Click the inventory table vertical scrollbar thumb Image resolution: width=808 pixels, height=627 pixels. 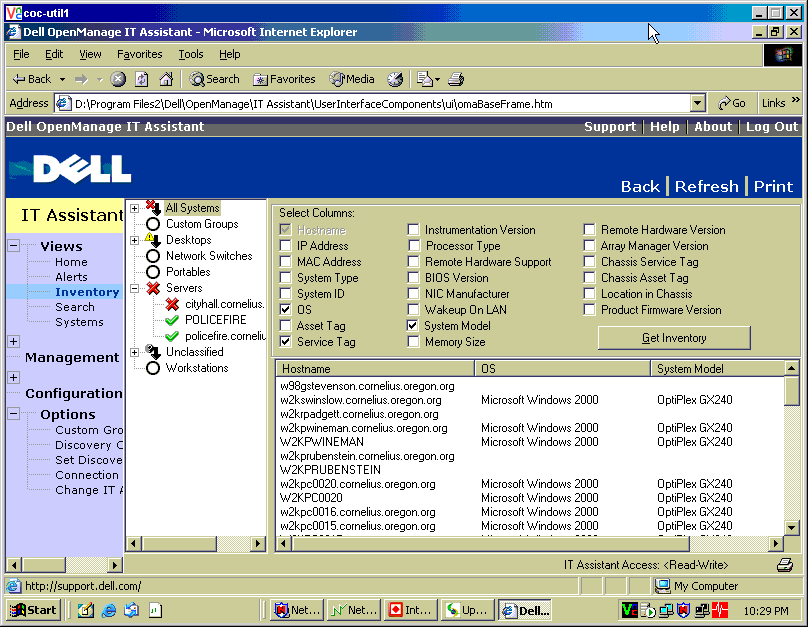tap(792, 391)
